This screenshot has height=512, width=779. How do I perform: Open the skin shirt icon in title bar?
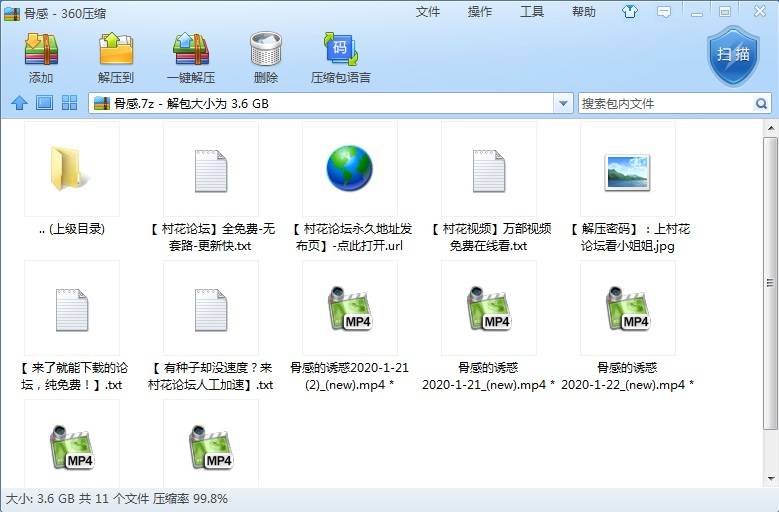[629, 12]
